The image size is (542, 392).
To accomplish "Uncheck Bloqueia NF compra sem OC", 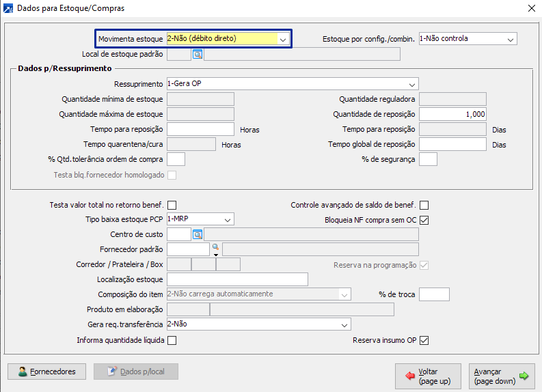I will click(x=424, y=220).
